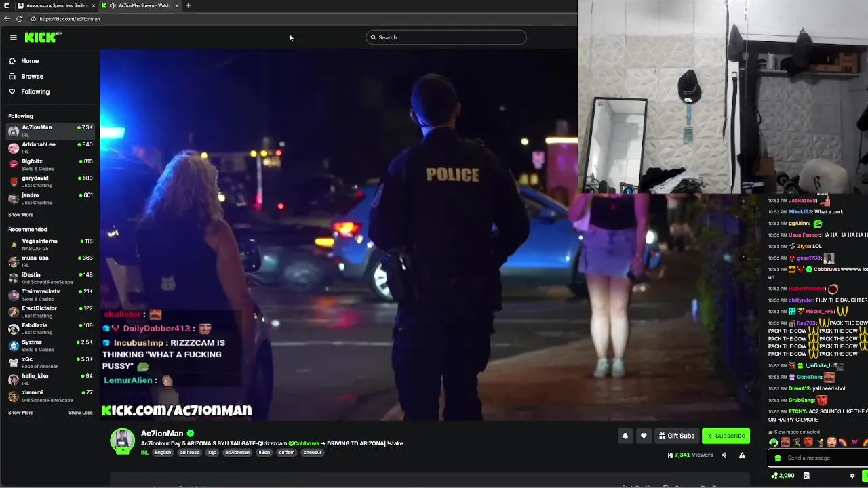The image size is (868, 488).
Task: Open musa_usa recommended channel
Action: (50, 261)
